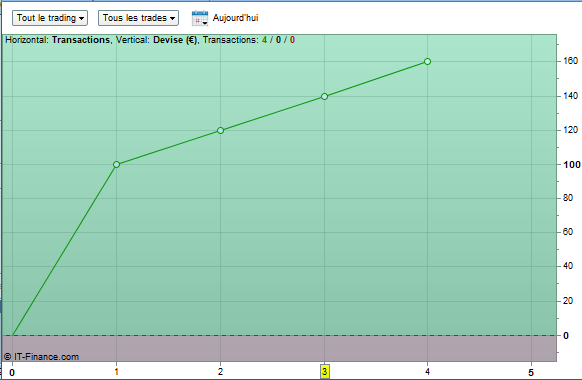This screenshot has height=380, width=582.
Task: Click the green winning transactions count 4
Action: tap(264, 40)
